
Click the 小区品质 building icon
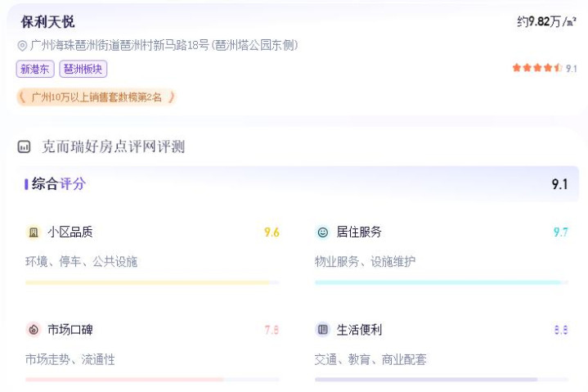tap(34, 232)
